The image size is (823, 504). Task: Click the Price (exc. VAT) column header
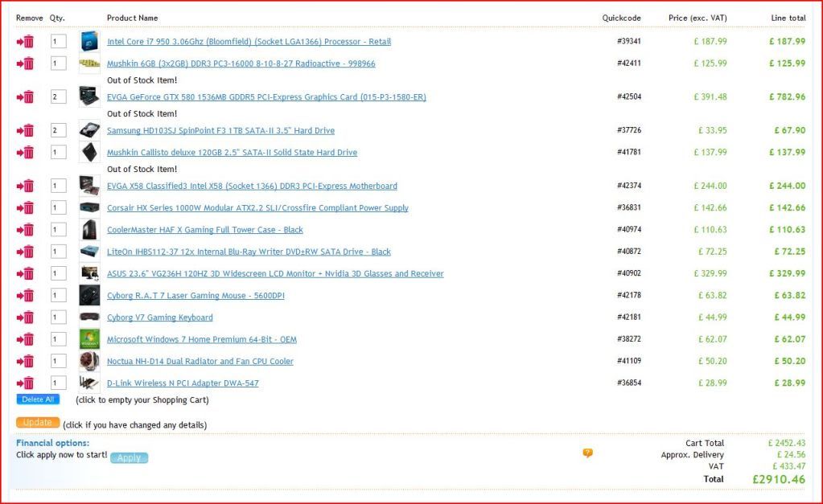(697, 18)
